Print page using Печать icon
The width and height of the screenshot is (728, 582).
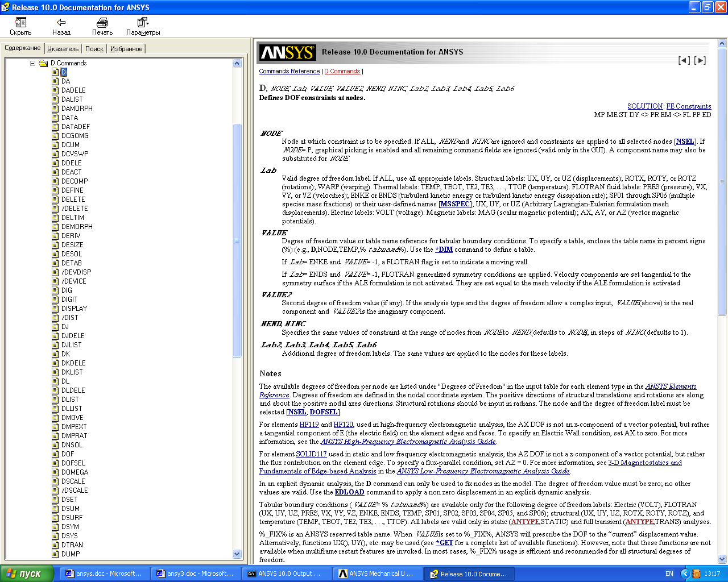(x=102, y=23)
